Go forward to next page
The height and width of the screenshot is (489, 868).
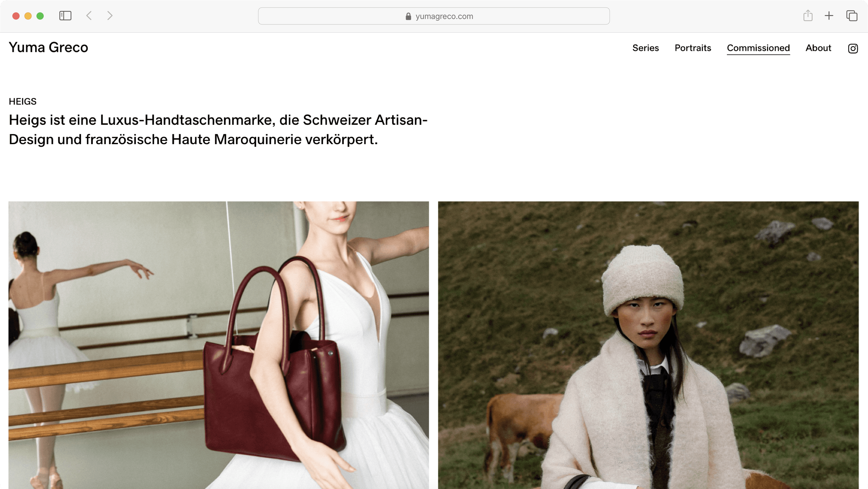pos(110,16)
